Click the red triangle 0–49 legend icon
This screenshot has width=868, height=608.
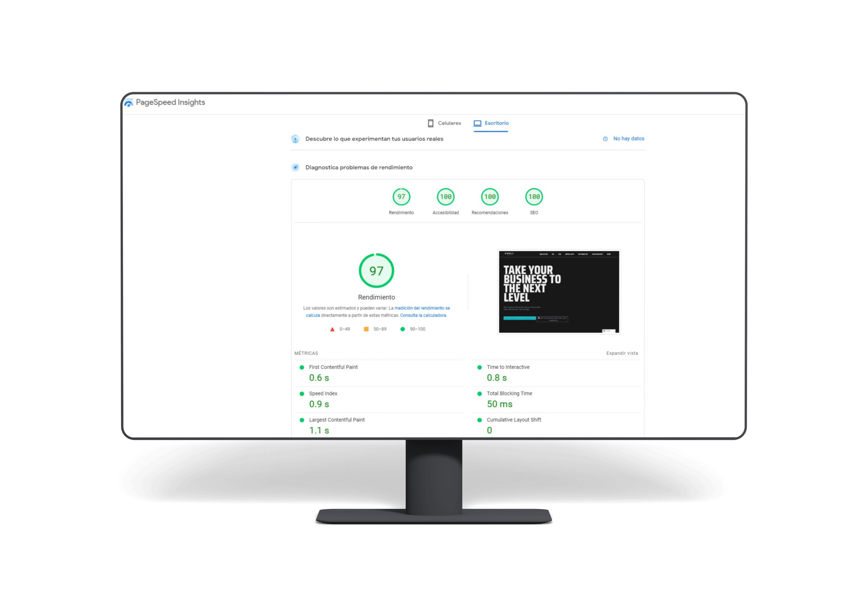pos(332,329)
